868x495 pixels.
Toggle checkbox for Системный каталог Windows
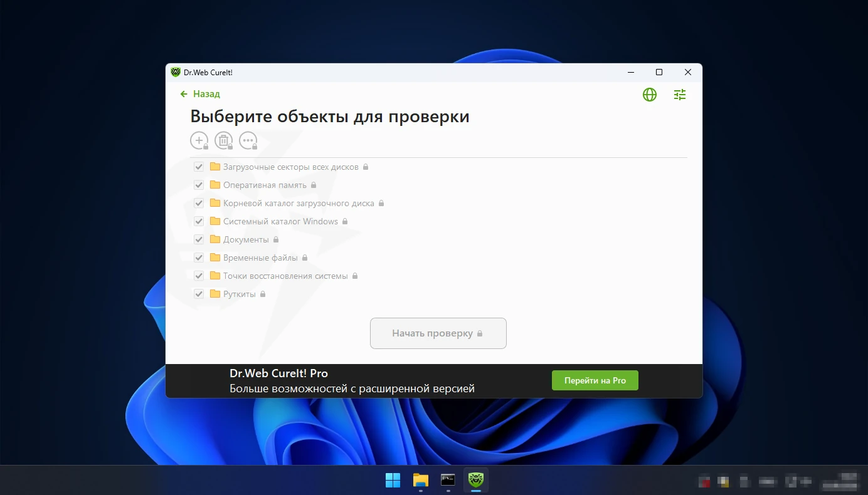[x=199, y=221]
